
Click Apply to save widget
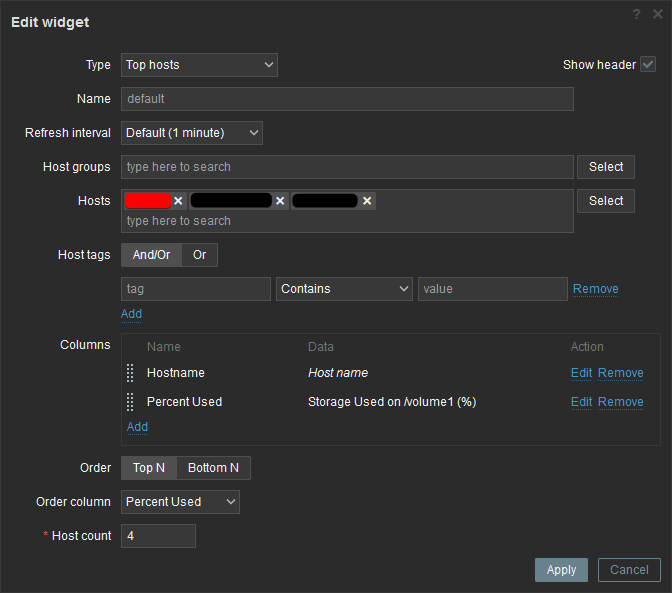click(x=561, y=570)
